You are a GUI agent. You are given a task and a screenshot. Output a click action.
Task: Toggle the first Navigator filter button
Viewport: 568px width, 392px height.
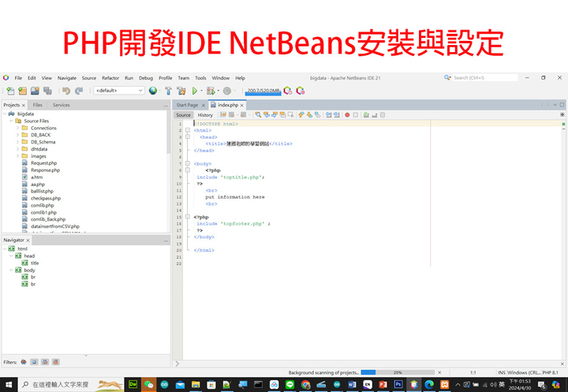(x=24, y=362)
